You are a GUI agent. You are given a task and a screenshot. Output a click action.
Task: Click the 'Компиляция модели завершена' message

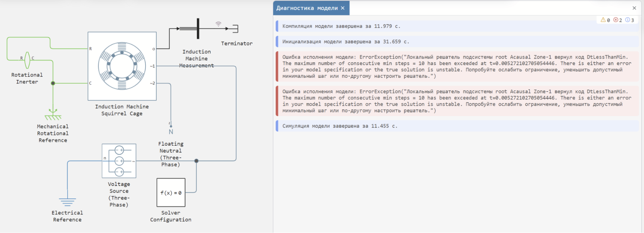[457, 26]
